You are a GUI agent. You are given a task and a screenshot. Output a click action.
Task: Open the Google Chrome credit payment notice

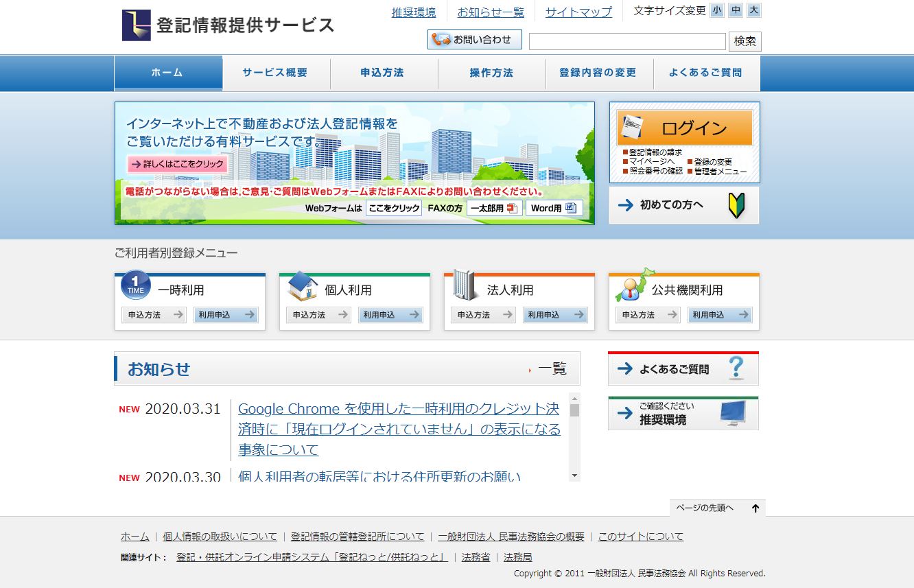399,430
